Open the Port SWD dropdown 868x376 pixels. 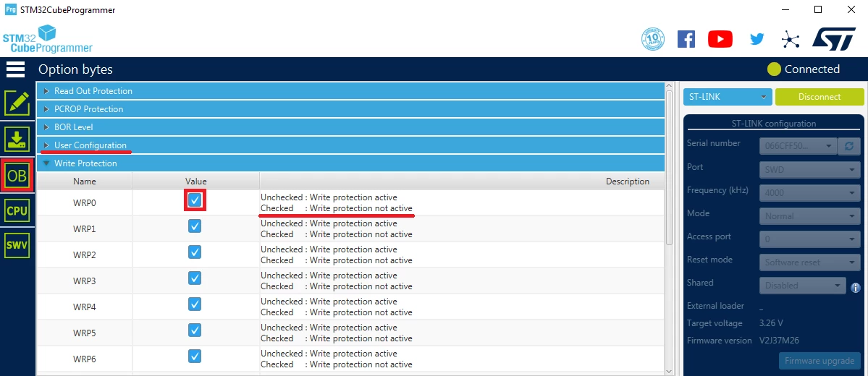point(810,169)
